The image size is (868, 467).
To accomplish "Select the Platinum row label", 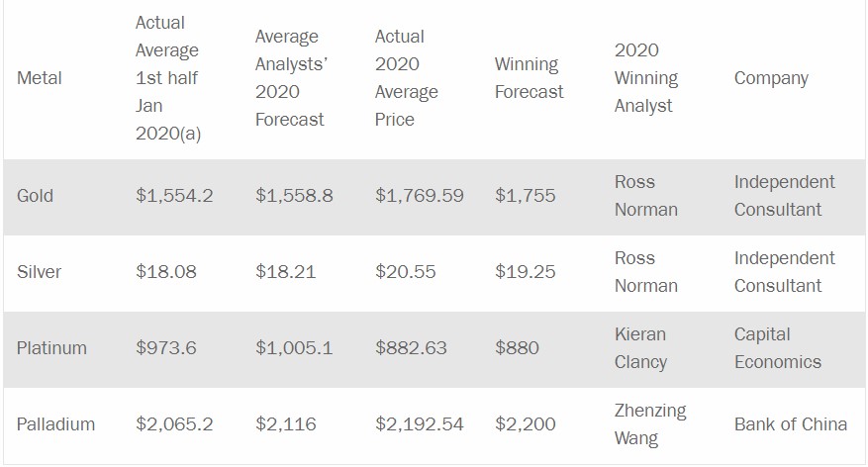I will [51, 348].
